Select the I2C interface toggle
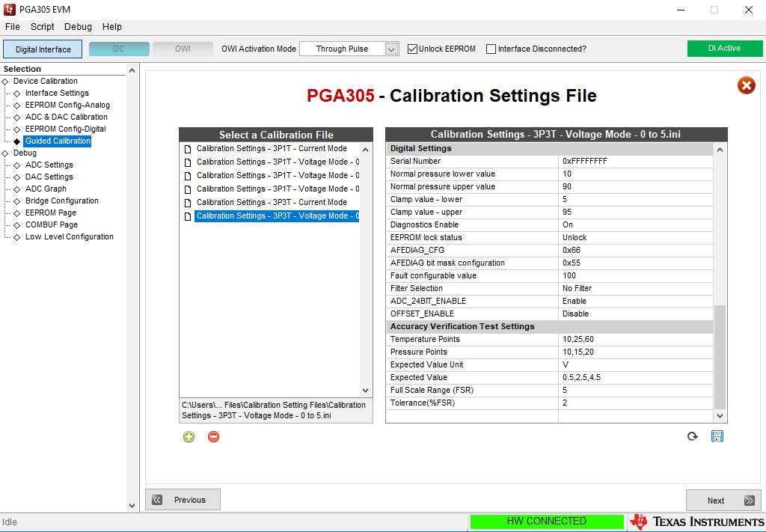 pyautogui.click(x=119, y=49)
